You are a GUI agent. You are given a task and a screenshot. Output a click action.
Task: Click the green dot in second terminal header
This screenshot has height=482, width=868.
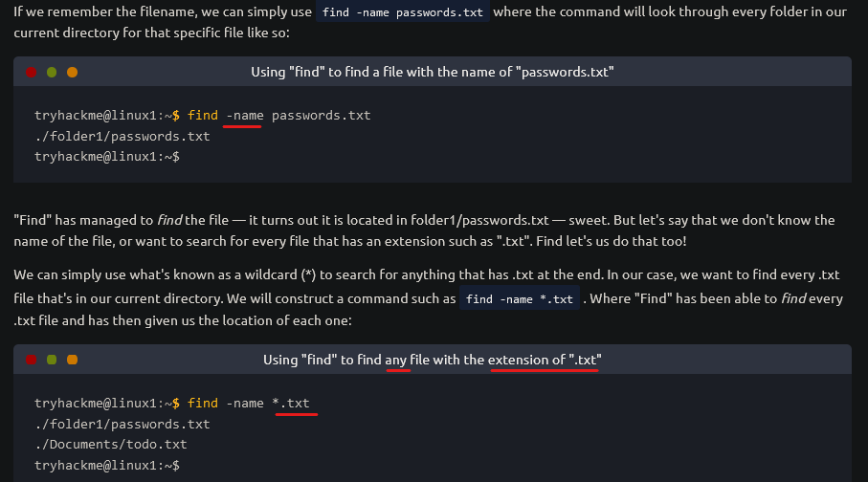52,360
